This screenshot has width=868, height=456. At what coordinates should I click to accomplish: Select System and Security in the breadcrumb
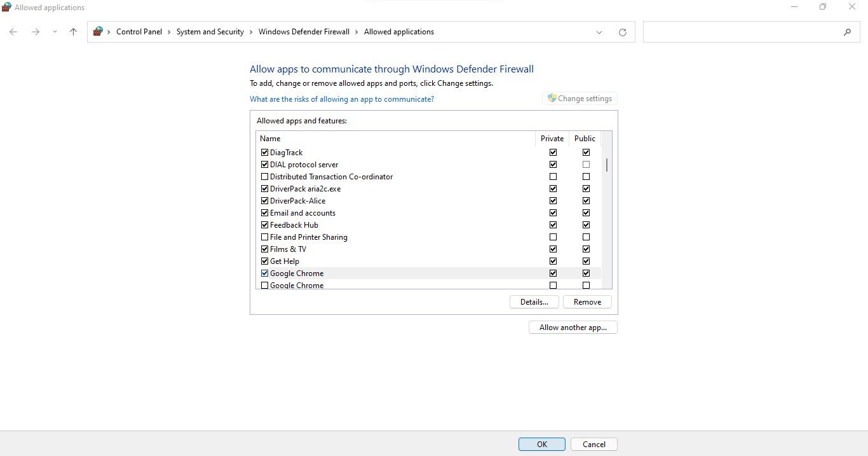210,31
